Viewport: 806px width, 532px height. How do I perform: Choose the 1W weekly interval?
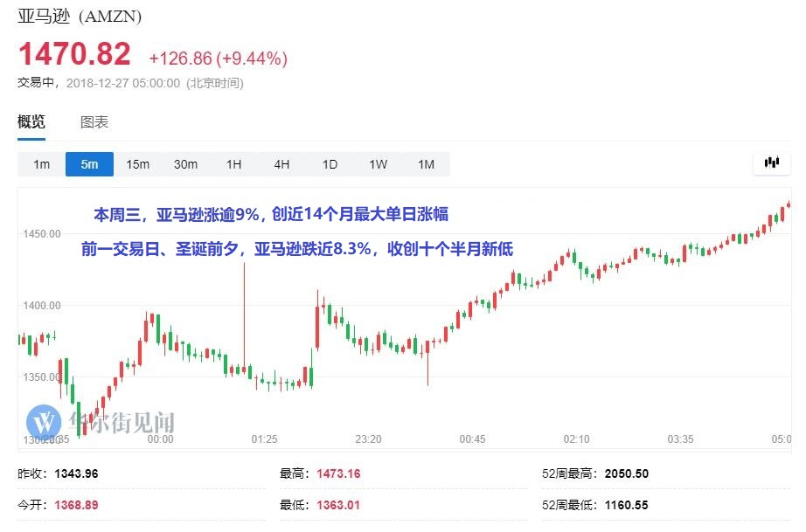pyautogui.click(x=379, y=164)
